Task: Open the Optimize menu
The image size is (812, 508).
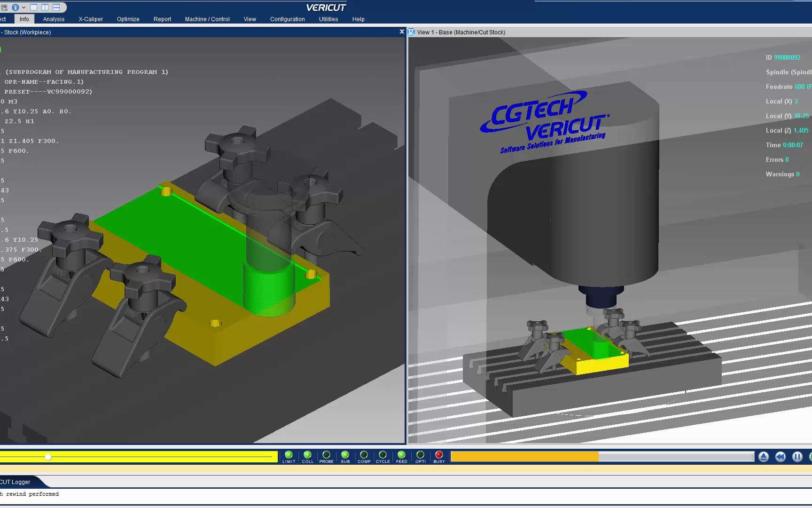Action: click(x=128, y=19)
